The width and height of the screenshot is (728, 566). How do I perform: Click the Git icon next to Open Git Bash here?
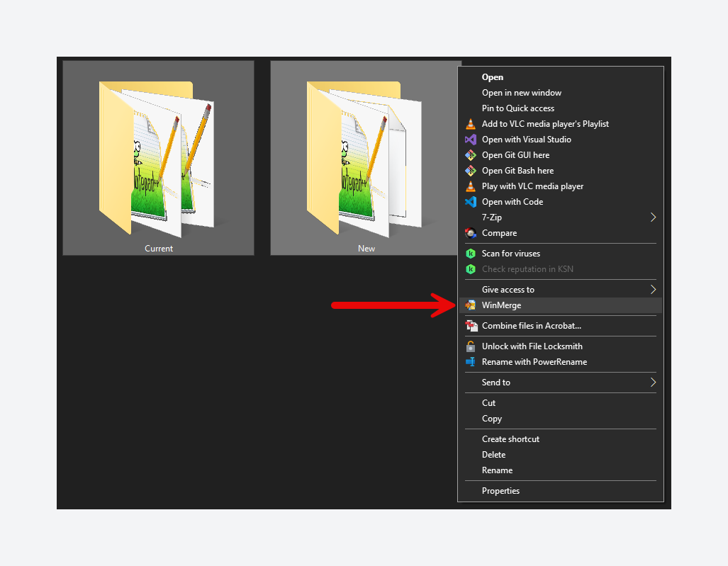click(x=470, y=171)
